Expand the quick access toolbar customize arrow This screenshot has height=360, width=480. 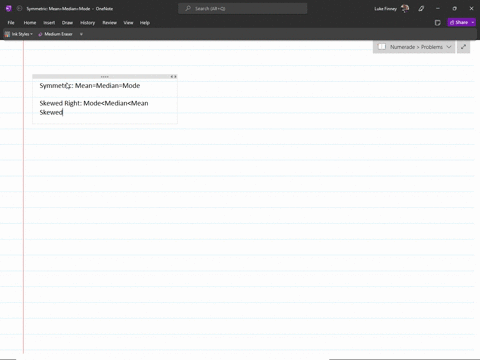(x=81, y=34)
